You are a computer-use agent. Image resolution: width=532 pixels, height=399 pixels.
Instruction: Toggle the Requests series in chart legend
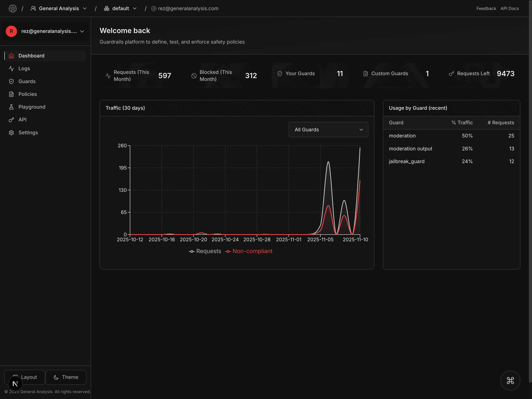pyautogui.click(x=205, y=251)
